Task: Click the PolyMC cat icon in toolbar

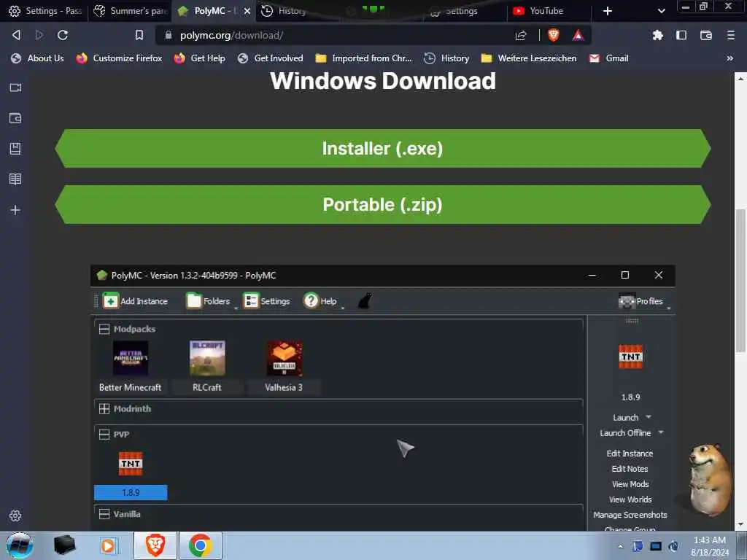Action: pyautogui.click(x=365, y=300)
